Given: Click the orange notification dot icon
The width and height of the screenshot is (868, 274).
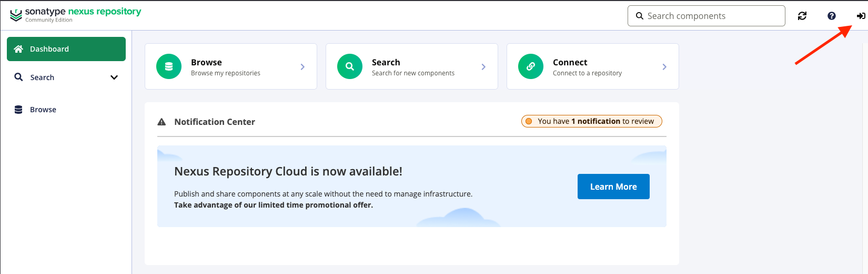Looking at the screenshot, I should tap(529, 121).
